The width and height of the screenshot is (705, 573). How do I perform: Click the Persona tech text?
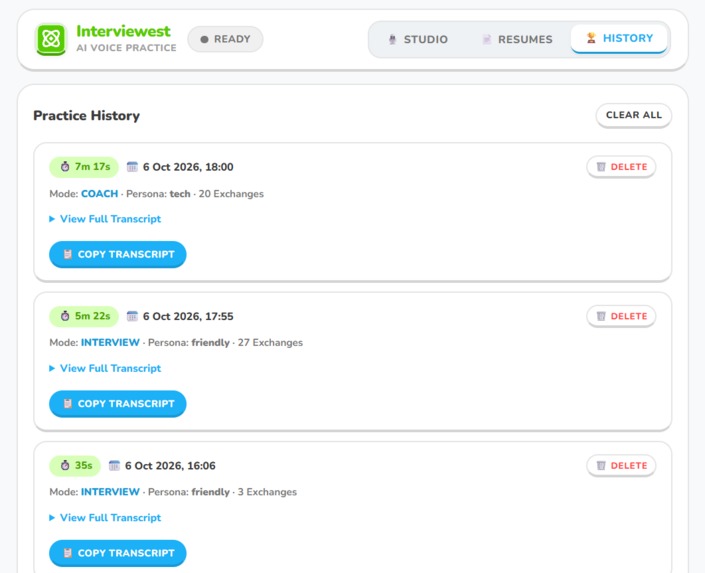click(x=158, y=194)
